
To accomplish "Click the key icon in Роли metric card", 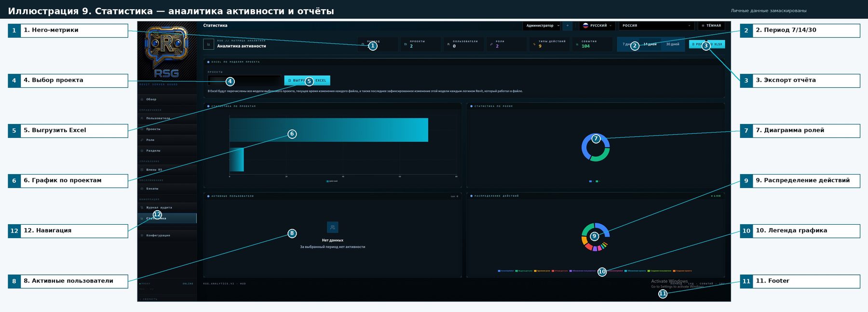I will [x=491, y=44].
